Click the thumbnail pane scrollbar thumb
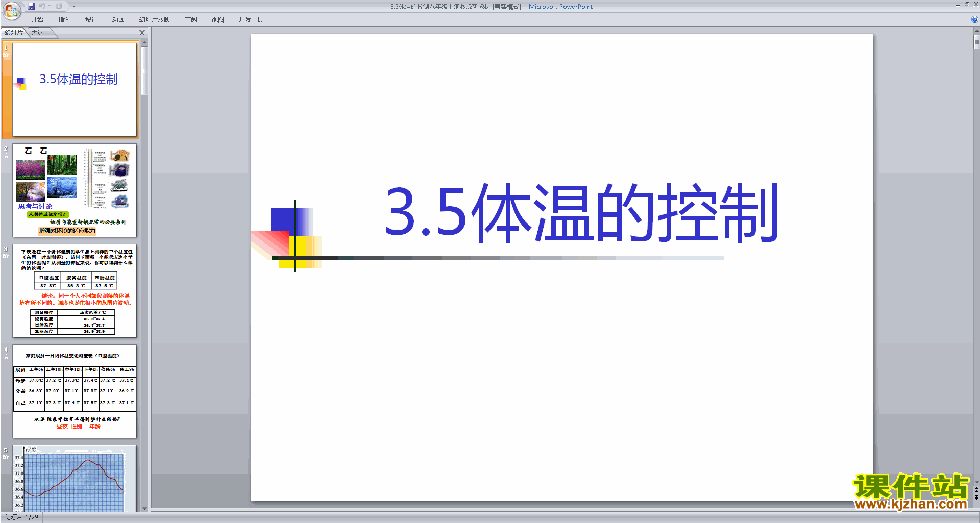The height and width of the screenshot is (523, 980). click(144, 70)
